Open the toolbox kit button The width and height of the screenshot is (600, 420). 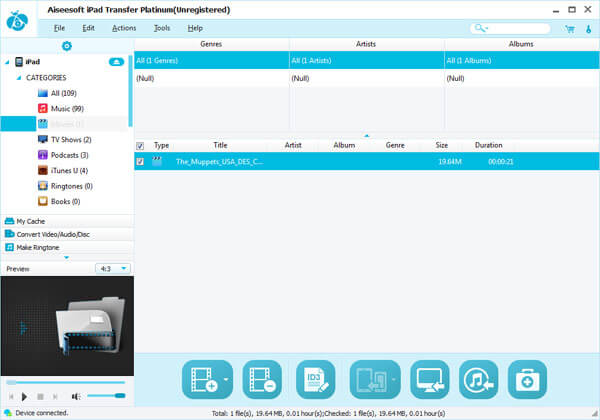[527, 379]
